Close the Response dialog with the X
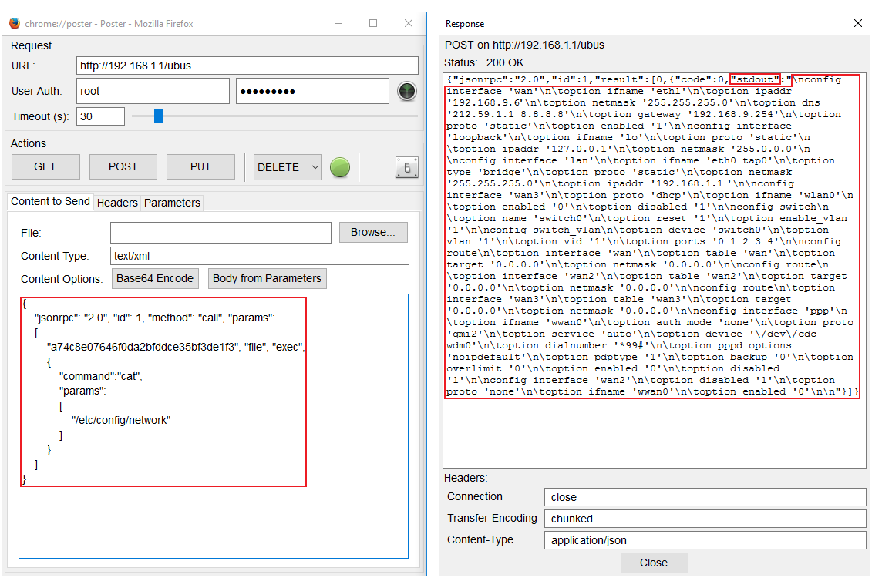This screenshot has width=882, height=588. [x=858, y=24]
